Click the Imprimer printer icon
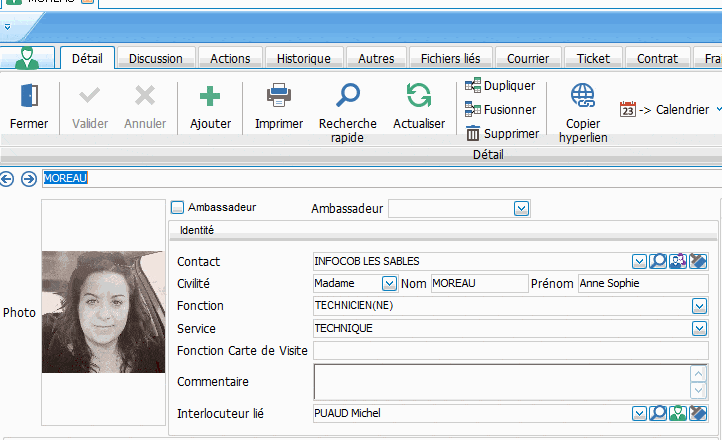722x440 pixels. click(278, 96)
